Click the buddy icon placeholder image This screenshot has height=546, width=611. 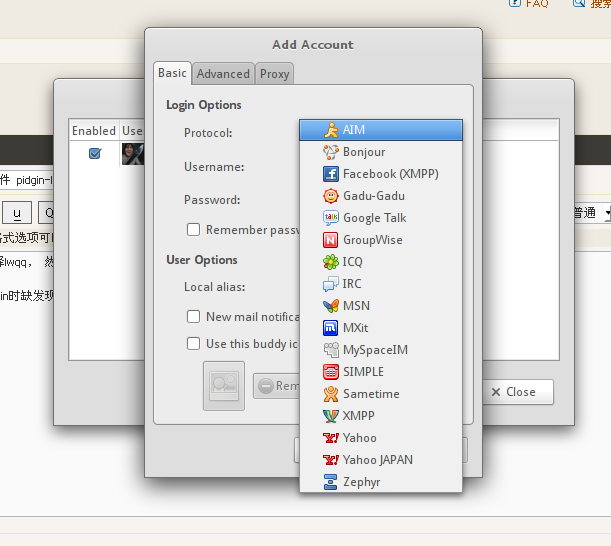[224, 386]
